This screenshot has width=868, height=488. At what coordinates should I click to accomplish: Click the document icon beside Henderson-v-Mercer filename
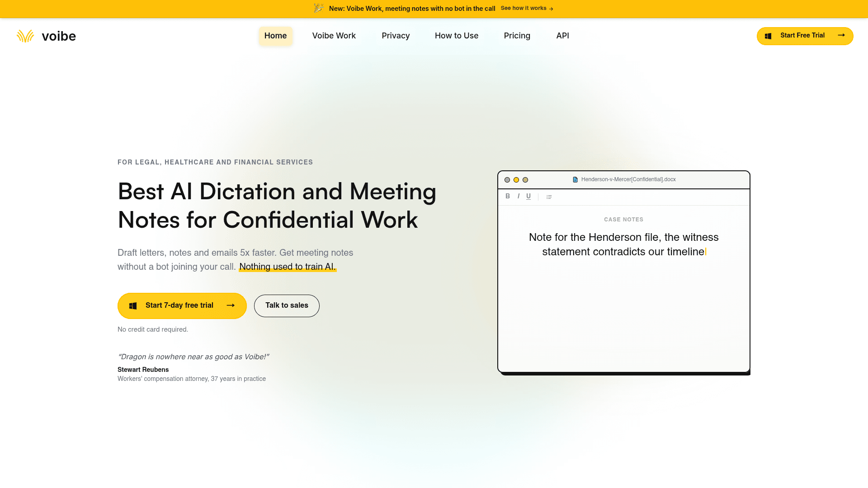[575, 179]
